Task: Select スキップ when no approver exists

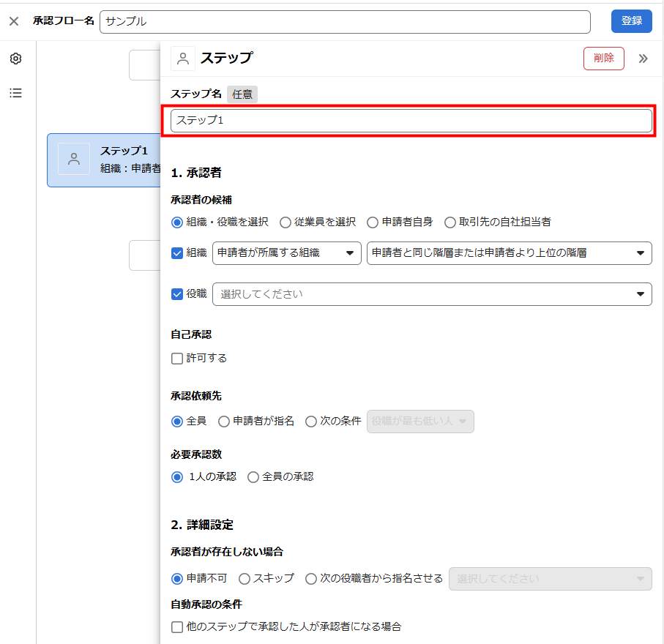Action: click(245, 579)
